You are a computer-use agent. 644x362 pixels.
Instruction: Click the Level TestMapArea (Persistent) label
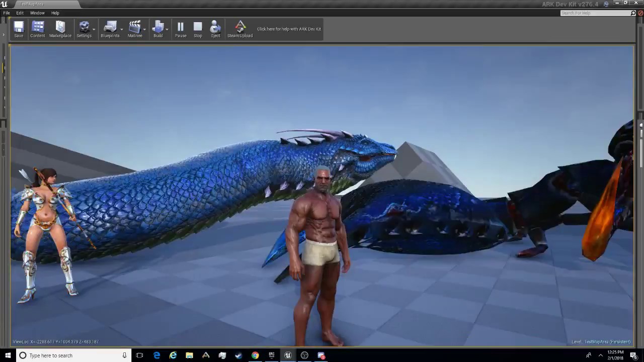601,342
